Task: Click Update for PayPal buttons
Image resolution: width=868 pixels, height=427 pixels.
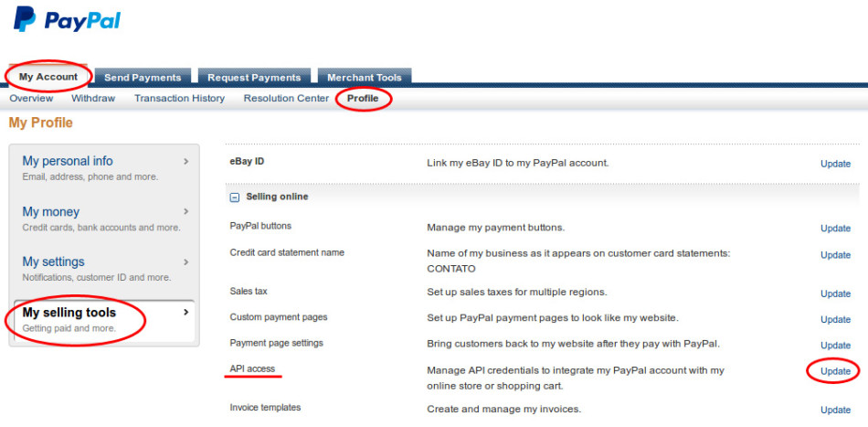Action: pos(835,229)
